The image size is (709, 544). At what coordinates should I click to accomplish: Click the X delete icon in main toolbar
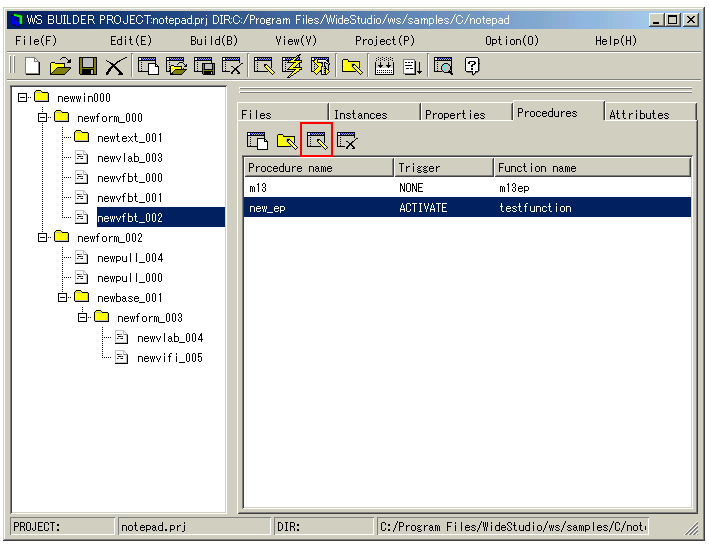coord(115,67)
